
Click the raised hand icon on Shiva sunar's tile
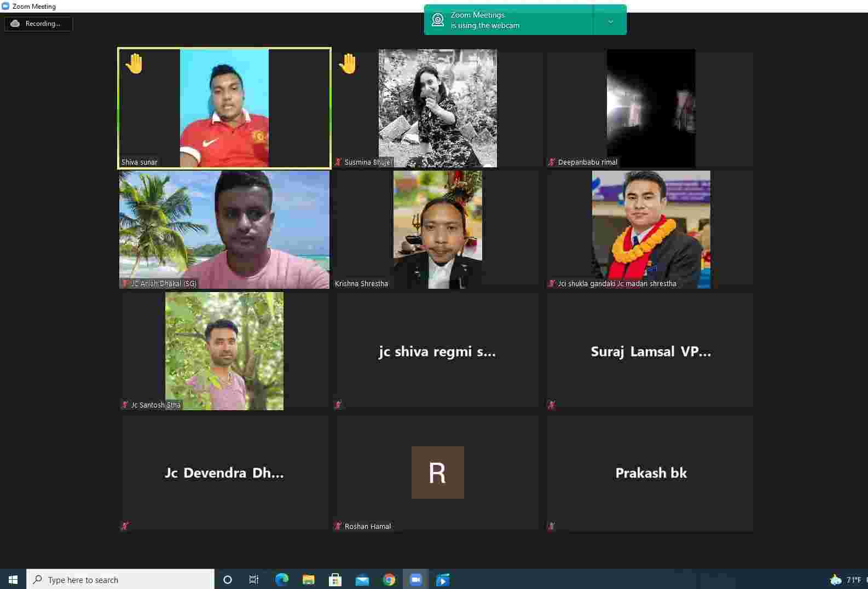click(134, 64)
